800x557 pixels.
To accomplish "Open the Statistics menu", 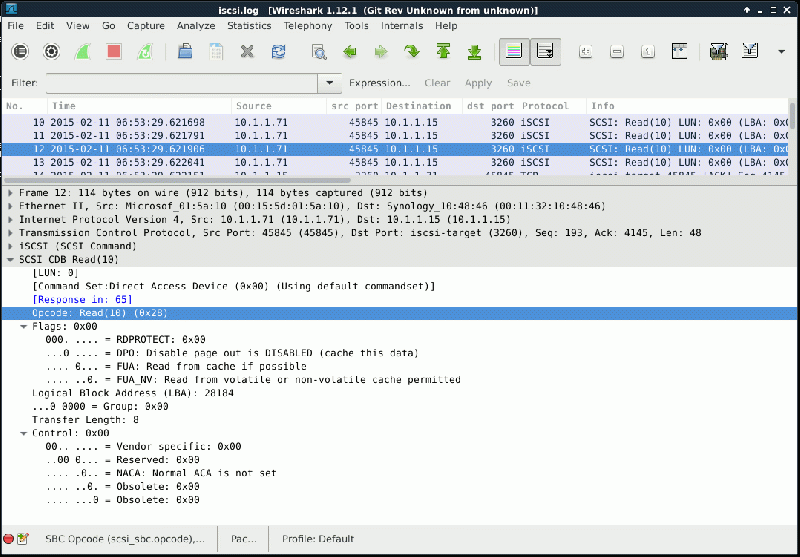I will coord(249,26).
